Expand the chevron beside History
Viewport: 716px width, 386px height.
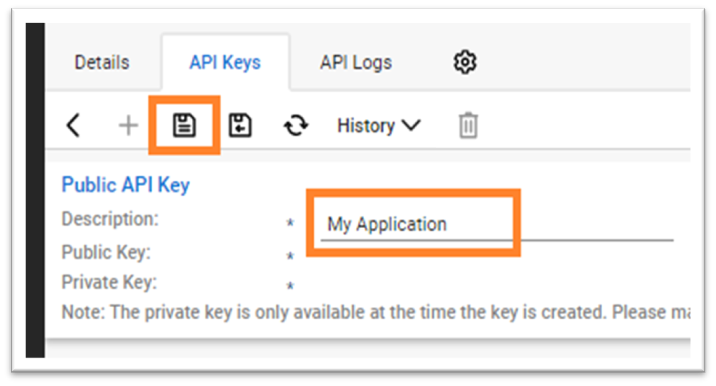pos(411,125)
